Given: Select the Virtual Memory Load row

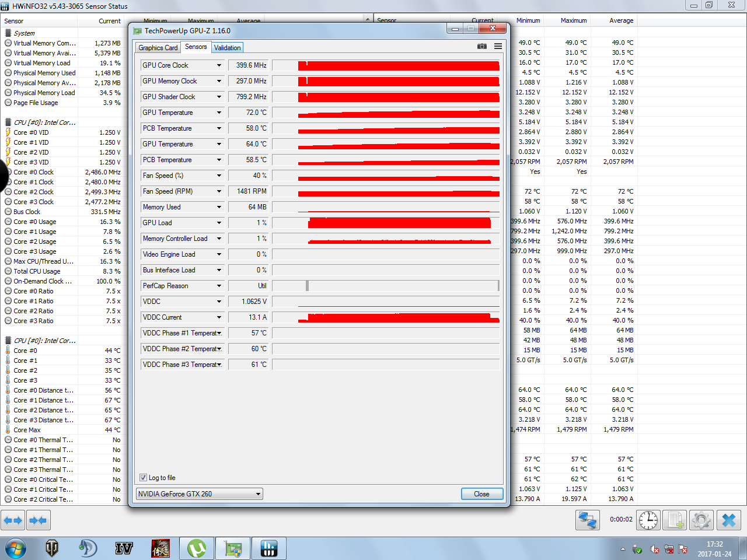Looking at the screenshot, I should tap(63, 63).
